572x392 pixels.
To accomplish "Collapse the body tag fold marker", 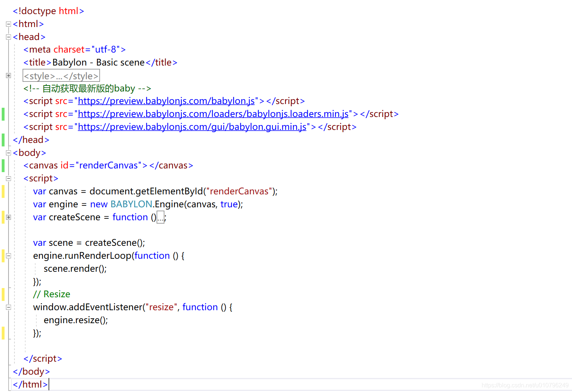I will pos(9,153).
